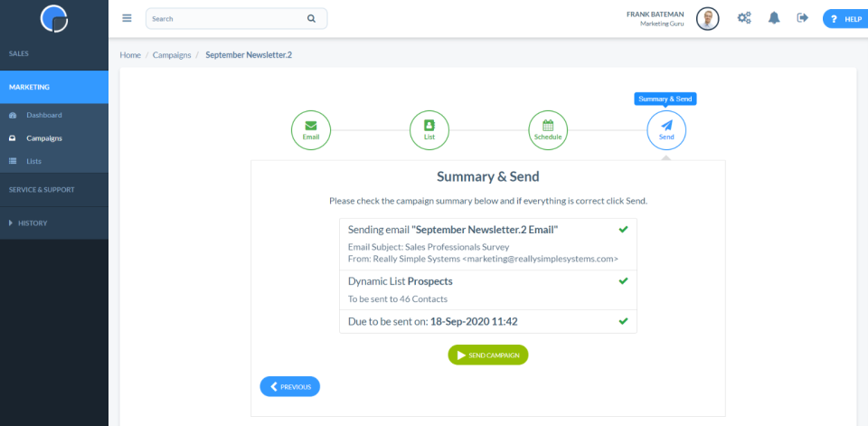This screenshot has height=426, width=868.
Task: Expand the History section
Action: [x=54, y=223]
